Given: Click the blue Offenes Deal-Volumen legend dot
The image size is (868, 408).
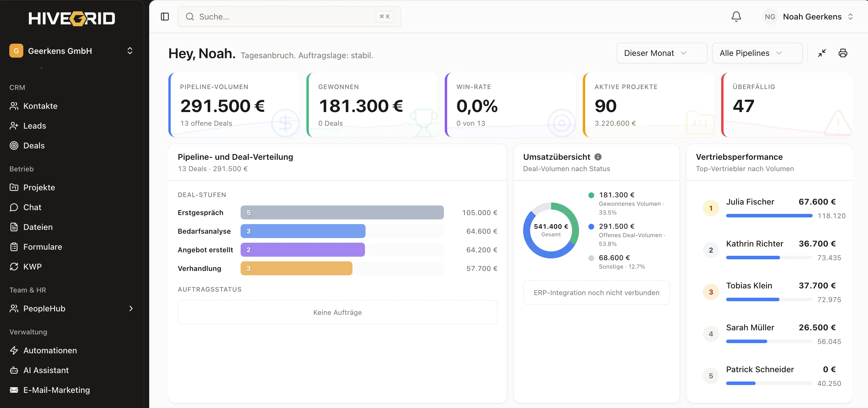Looking at the screenshot, I should (591, 227).
